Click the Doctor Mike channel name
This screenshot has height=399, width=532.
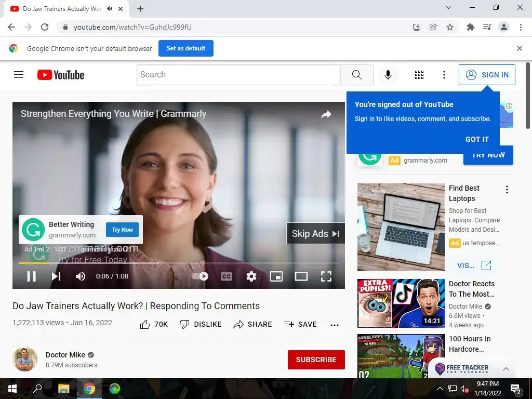click(x=65, y=355)
